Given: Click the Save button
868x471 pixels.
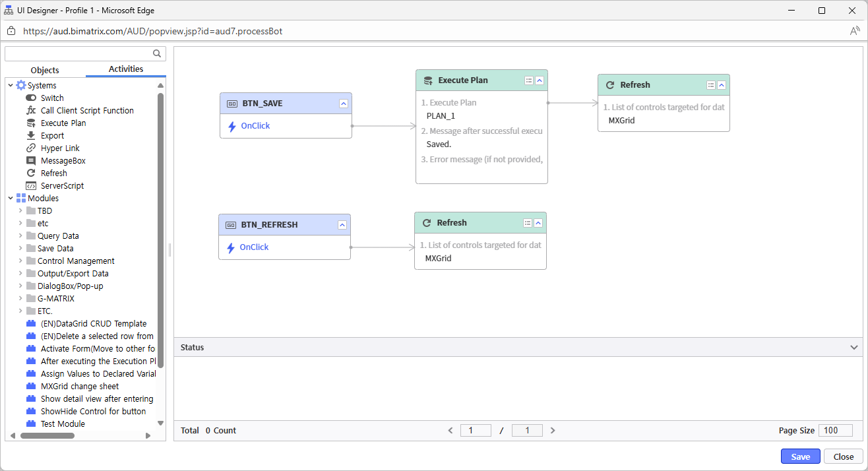Looking at the screenshot, I should coord(800,456).
